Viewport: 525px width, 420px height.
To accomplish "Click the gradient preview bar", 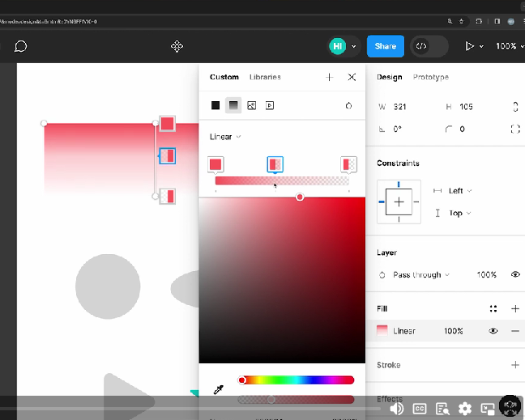I will [282, 181].
